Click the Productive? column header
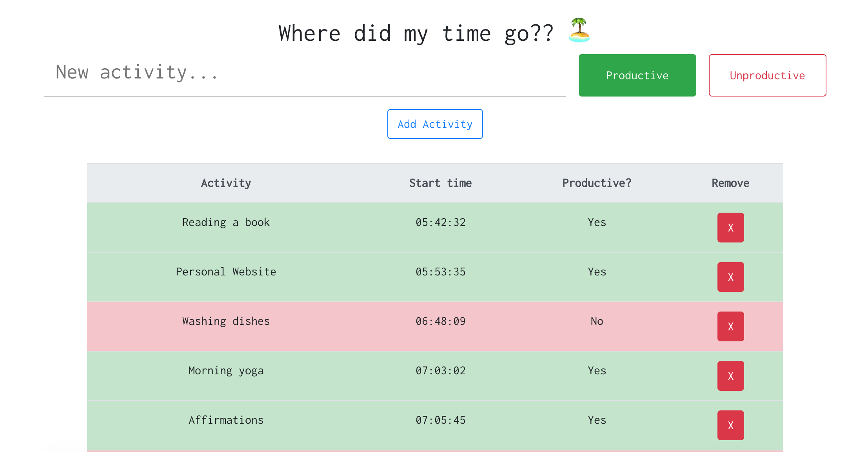 click(x=597, y=183)
